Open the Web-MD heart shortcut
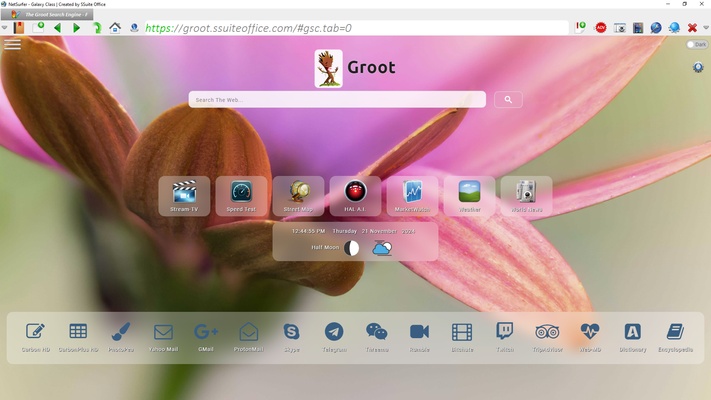The image size is (711, 400). (x=590, y=337)
